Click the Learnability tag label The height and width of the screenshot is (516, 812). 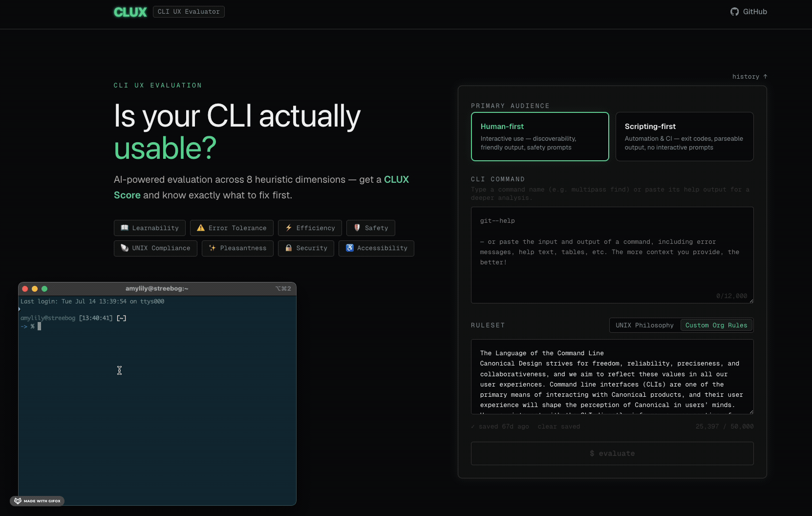(x=155, y=228)
